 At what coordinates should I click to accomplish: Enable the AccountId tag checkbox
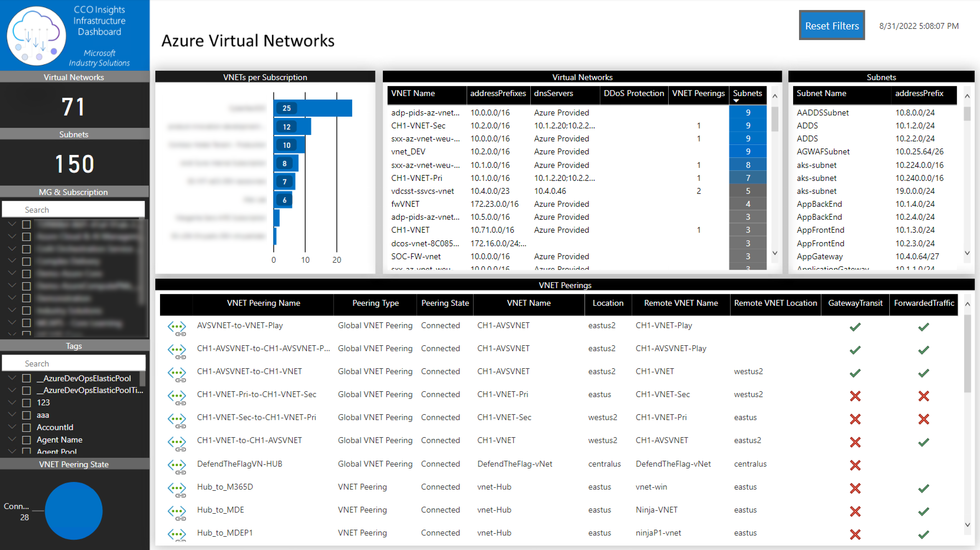(x=26, y=427)
